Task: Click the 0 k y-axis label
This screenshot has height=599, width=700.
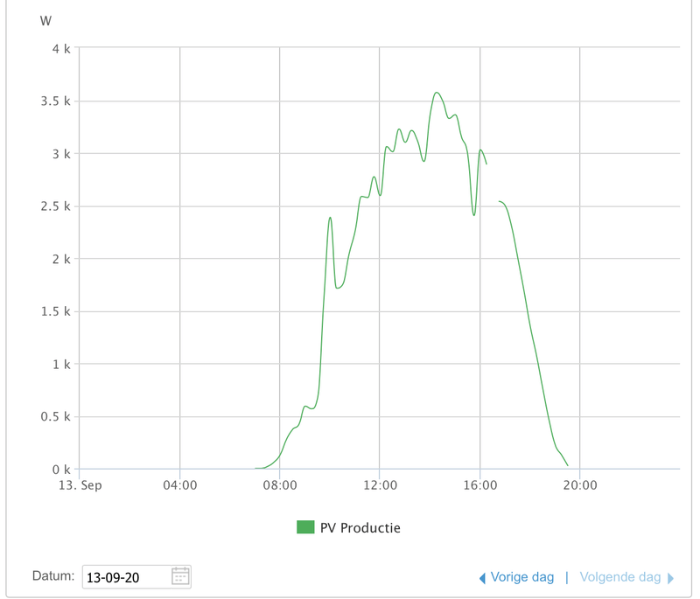Action: (61, 470)
